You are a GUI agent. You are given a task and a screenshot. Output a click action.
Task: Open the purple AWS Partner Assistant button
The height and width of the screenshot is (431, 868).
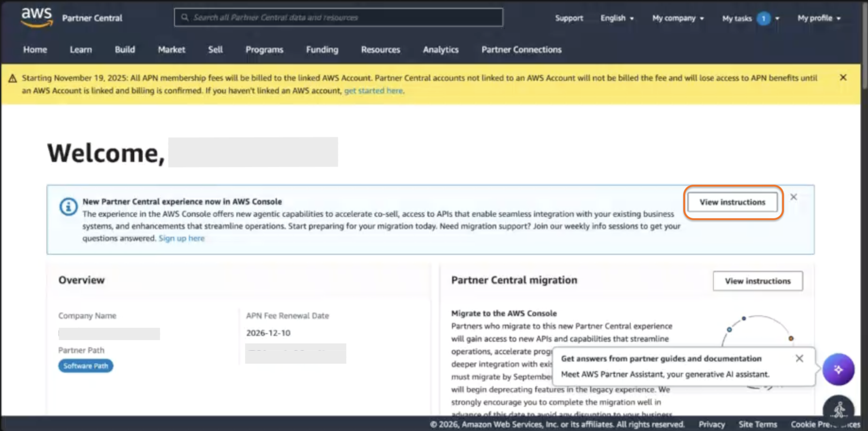(838, 369)
